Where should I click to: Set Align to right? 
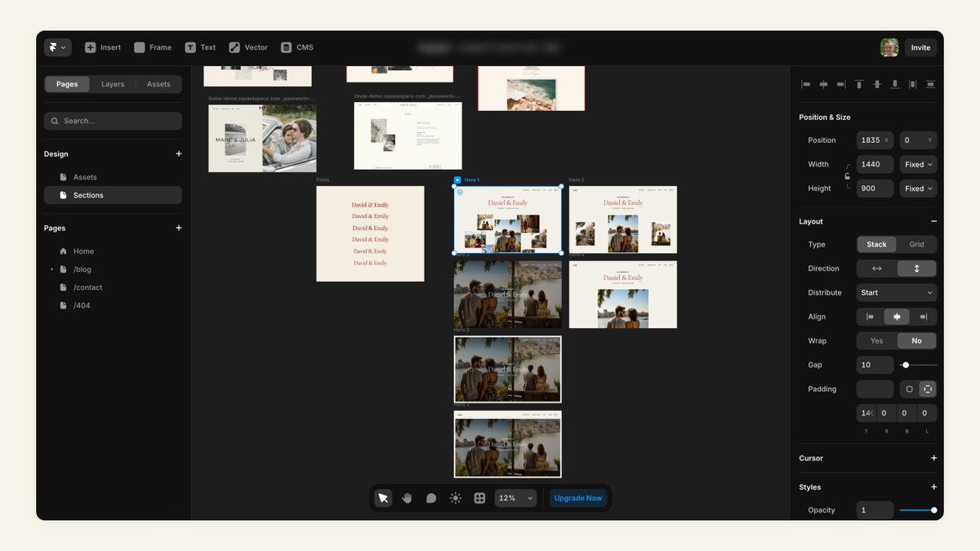(x=924, y=317)
